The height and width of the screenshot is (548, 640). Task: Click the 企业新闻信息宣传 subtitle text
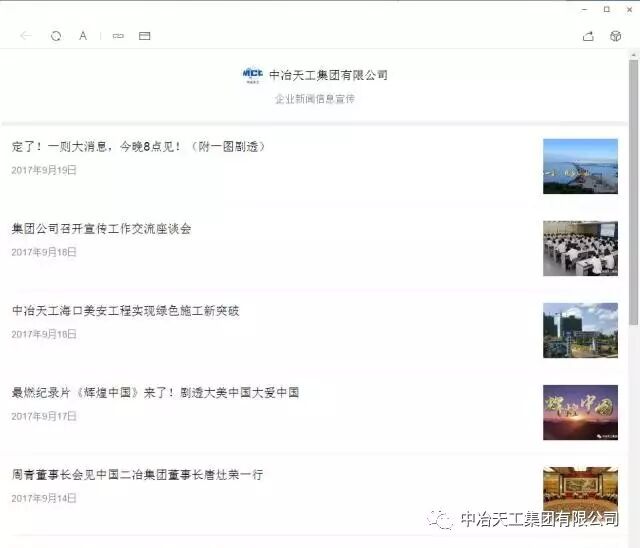315,99
